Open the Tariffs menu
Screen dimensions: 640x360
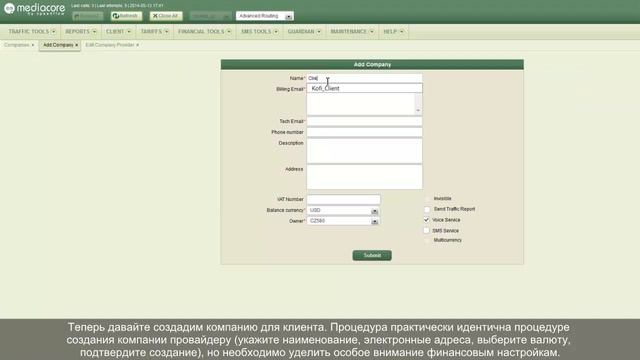coord(154,31)
